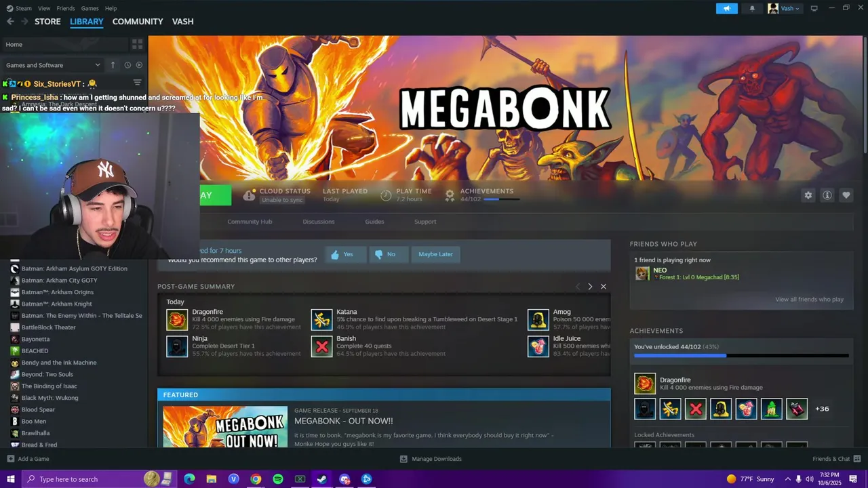Open the Support tab
The height and width of the screenshot is (488, 868).
425,222
